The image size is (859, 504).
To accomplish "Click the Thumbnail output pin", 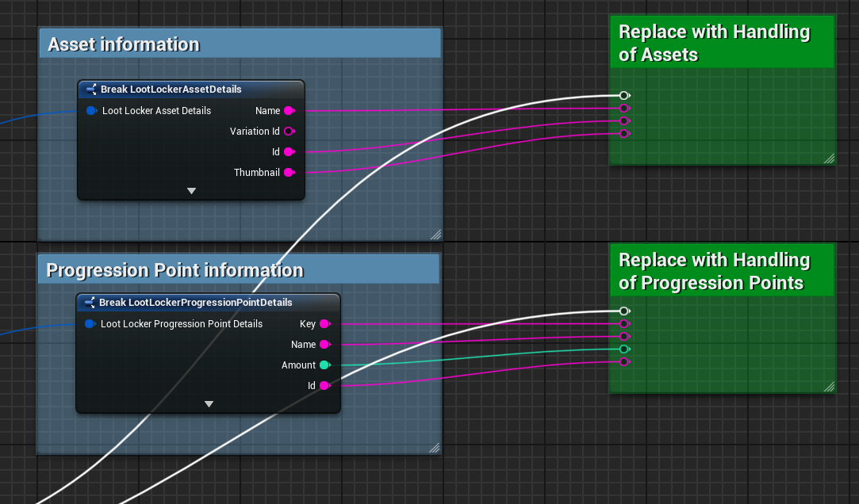I will coord(289,173).
